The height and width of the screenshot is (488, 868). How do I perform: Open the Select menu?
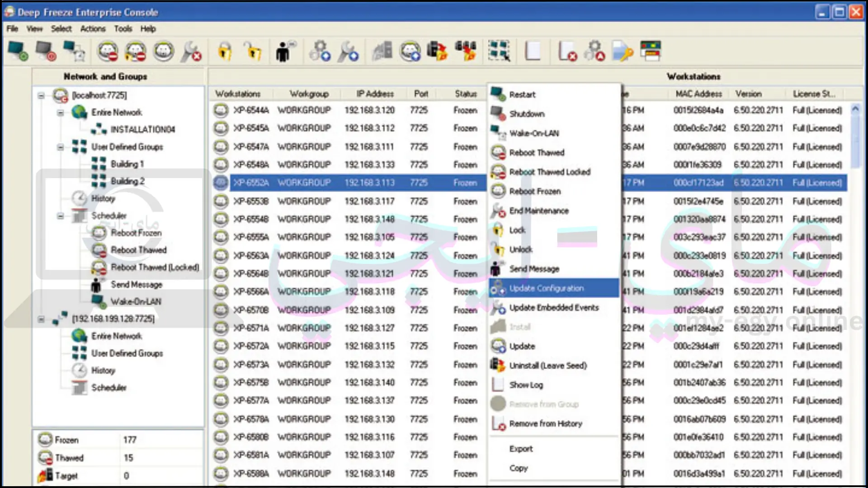point(61,29)
